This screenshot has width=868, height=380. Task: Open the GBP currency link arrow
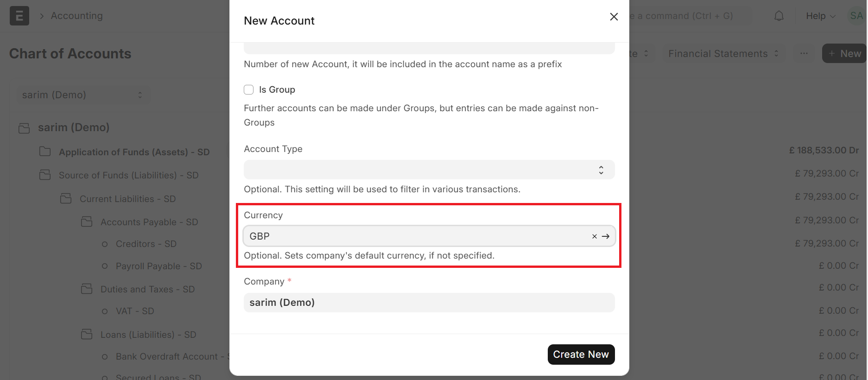click(606, 236)
